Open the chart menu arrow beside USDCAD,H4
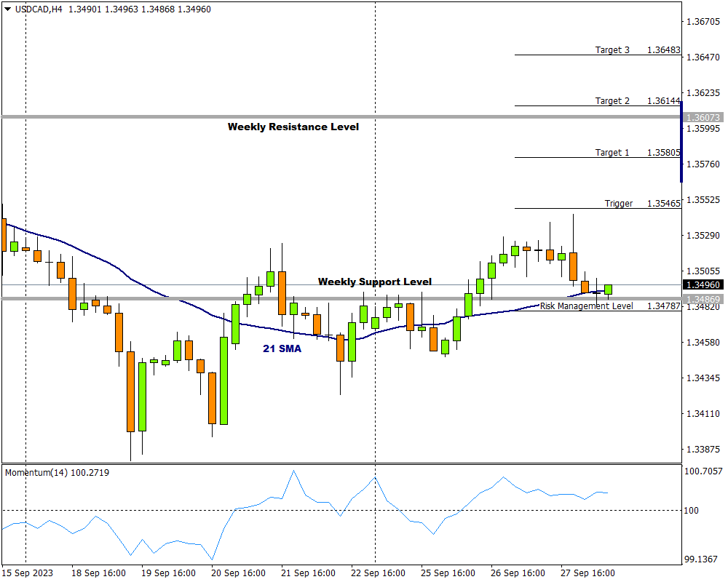 [x=8, y=10]
